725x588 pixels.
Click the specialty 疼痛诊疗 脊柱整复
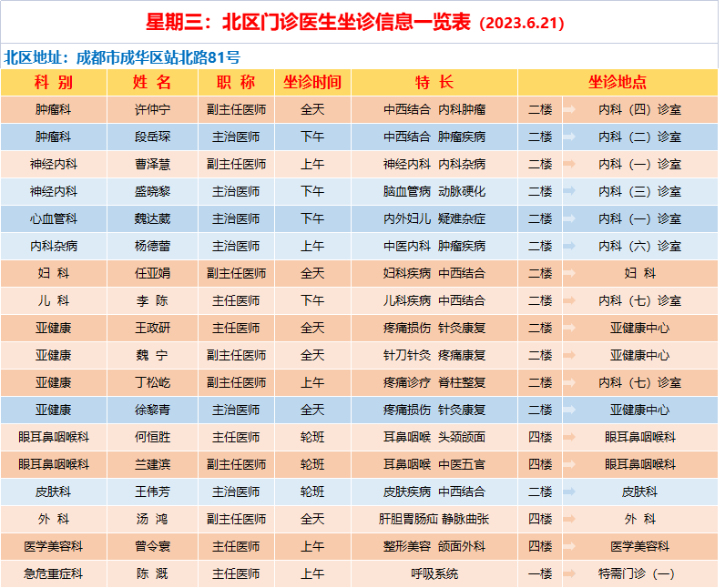click(x=434, y=382)
